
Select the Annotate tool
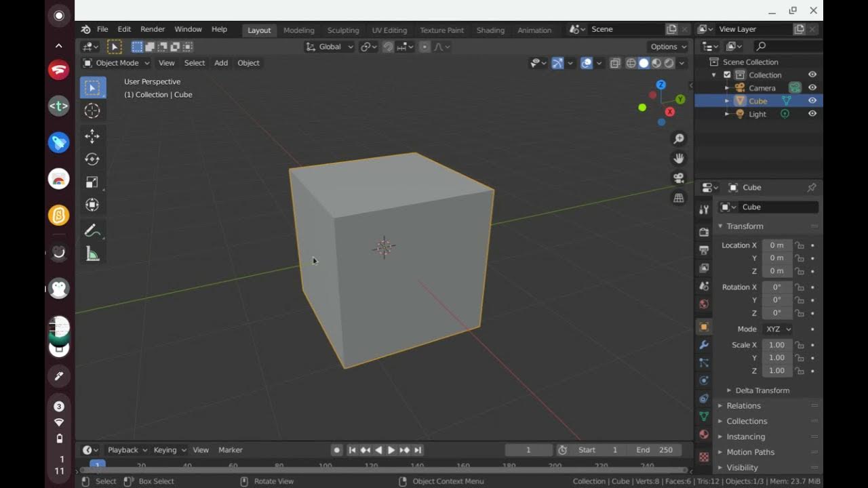(x=92, y=231)
